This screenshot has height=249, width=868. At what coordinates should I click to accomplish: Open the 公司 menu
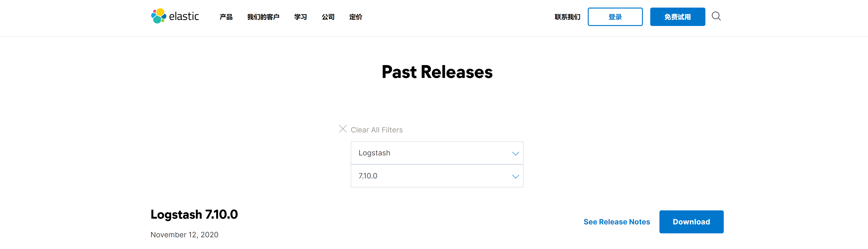(x=328, y=17)
